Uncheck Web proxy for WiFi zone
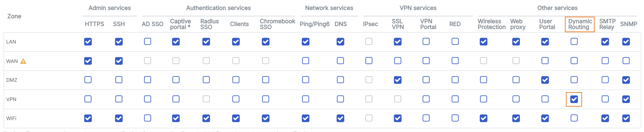 point(516,118)
